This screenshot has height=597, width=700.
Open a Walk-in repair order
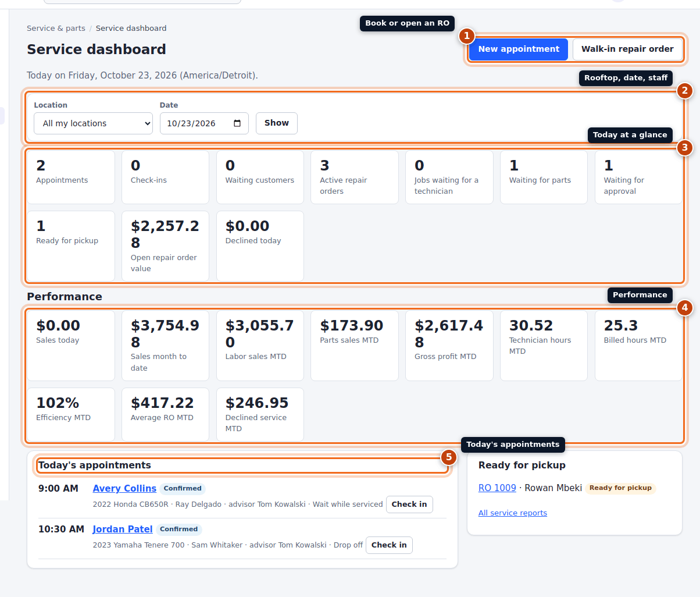[627, 49]
